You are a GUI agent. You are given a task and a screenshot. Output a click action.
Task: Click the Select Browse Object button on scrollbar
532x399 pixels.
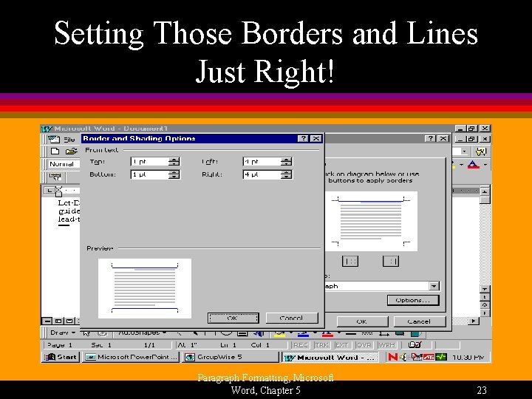pos(485,304)
